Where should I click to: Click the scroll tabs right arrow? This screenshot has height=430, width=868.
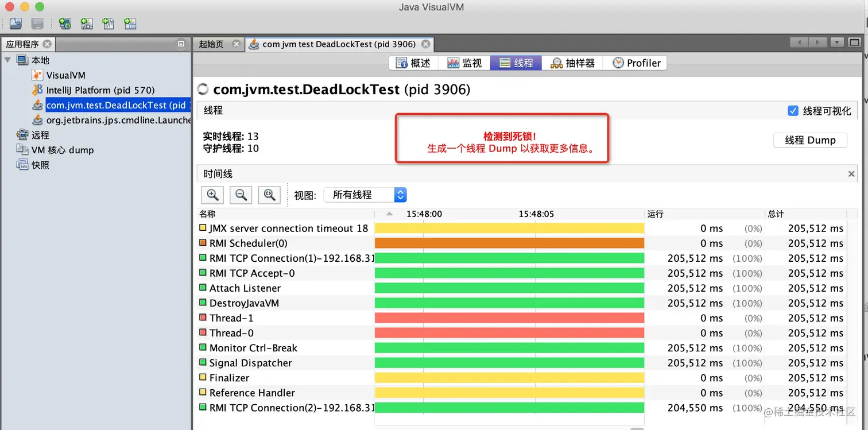click(817, 42)
